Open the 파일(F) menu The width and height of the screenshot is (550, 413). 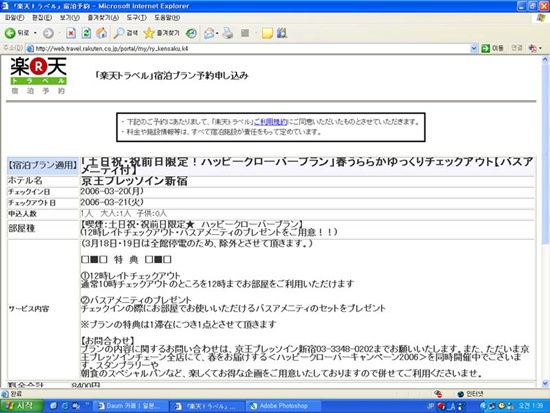14,18
